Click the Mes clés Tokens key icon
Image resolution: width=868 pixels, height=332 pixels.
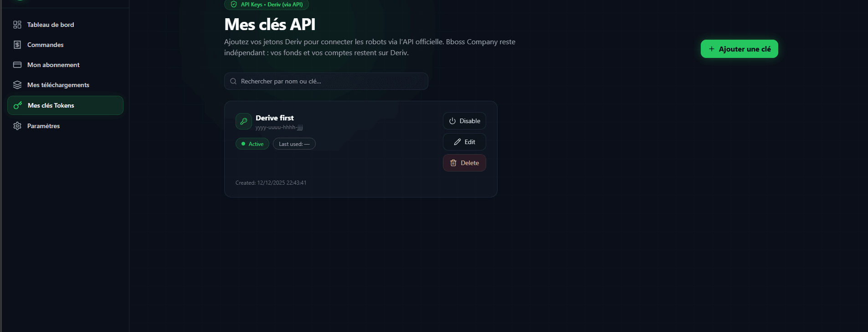point(18,105)
